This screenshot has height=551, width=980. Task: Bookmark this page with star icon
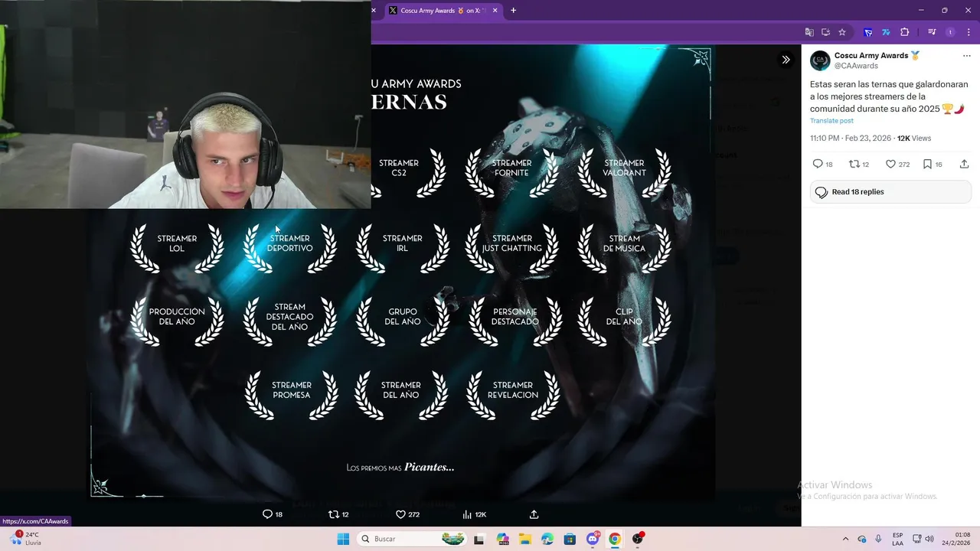(x=842, y=32)
